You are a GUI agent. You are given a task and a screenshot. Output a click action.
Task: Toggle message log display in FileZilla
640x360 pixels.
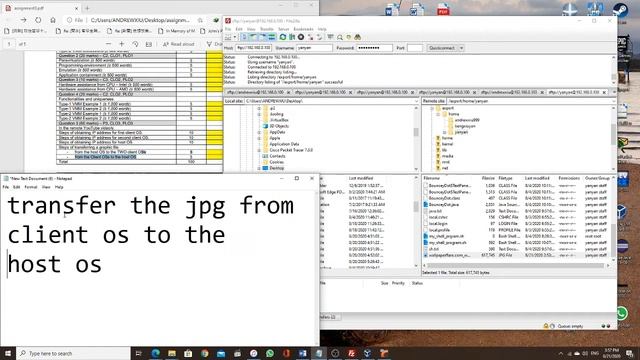point(244,37)
